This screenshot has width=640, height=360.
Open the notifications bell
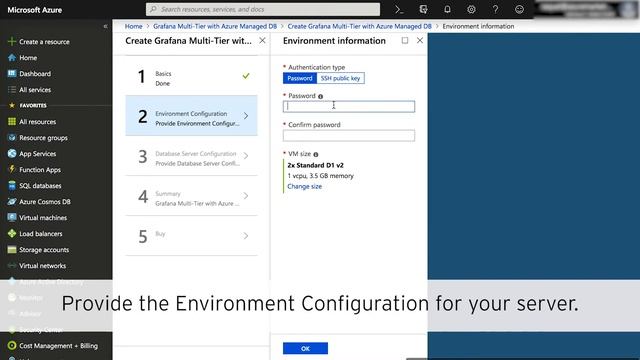coord(447,9)
